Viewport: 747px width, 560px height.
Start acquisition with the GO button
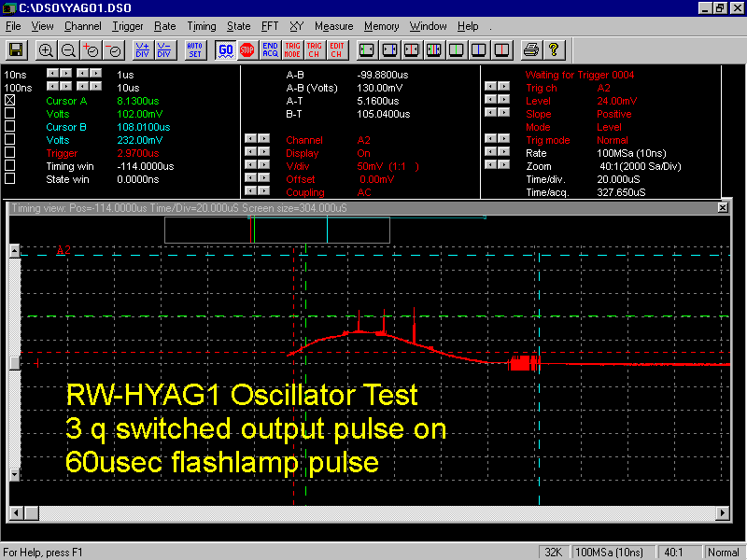tap(225, 49)
